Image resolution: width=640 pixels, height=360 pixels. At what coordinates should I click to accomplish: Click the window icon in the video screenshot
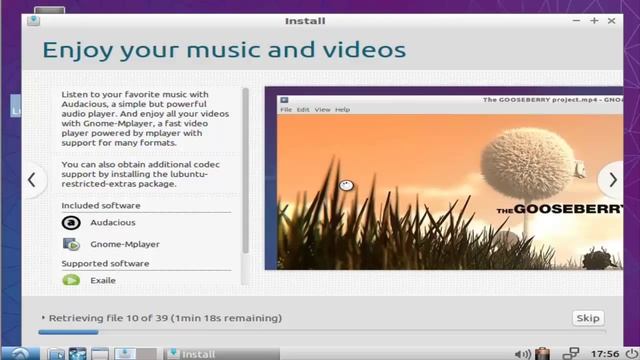[x=284, y=100]
